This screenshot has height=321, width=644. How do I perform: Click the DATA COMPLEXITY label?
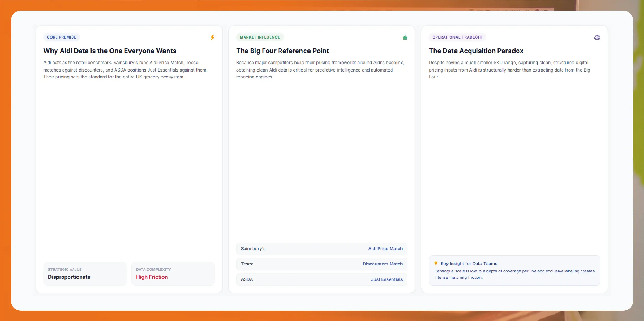point(153,269)
